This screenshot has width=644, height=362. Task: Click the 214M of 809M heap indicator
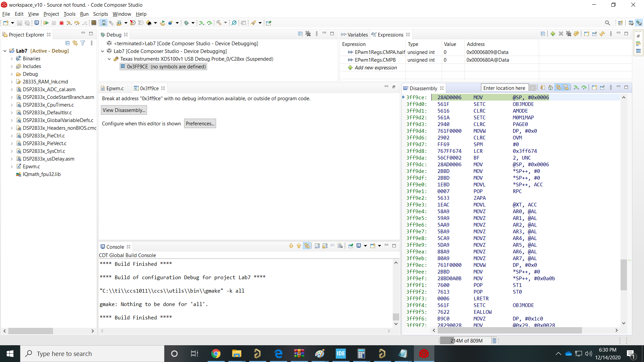(x=466, y=341)
